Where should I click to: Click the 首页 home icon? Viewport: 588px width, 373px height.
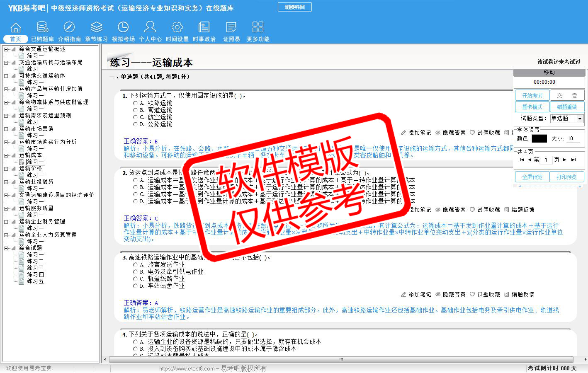point(16,28)
